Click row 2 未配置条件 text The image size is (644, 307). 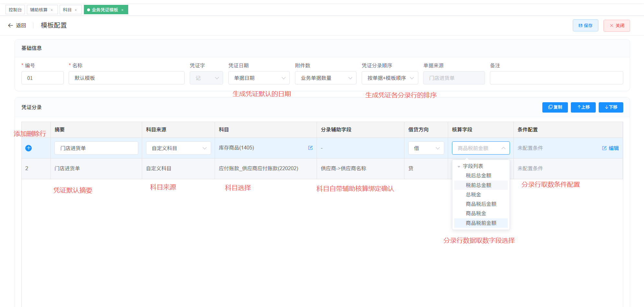530,169
